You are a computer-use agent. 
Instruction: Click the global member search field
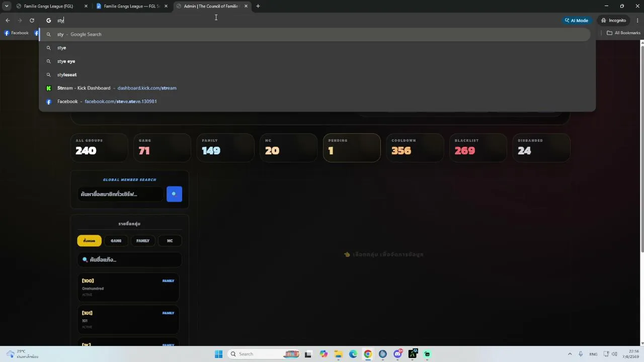[120, 194]
